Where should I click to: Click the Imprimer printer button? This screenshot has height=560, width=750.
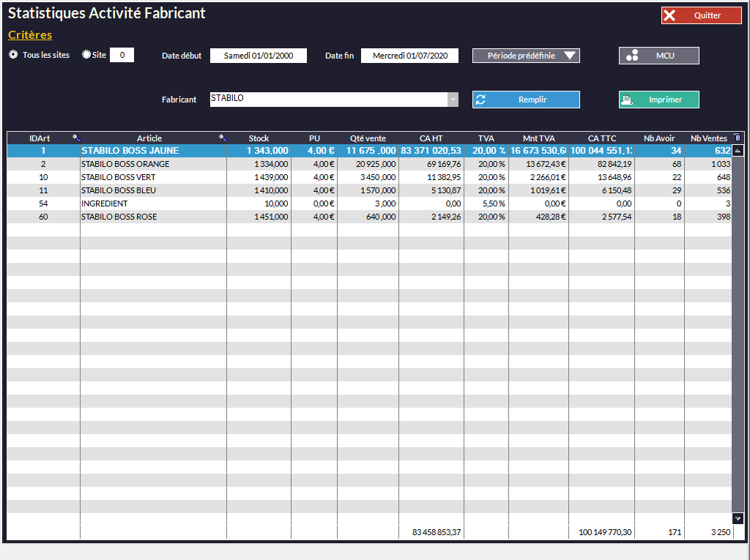658,100
